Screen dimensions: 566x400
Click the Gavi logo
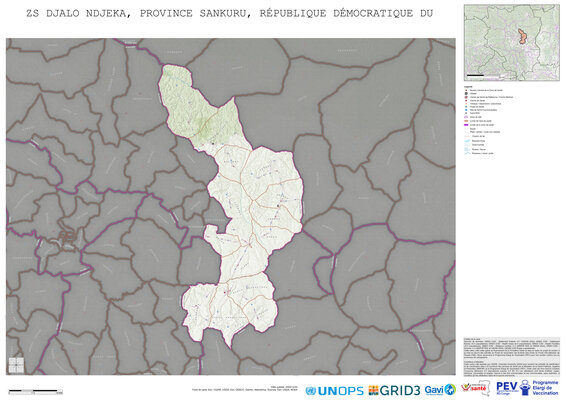(x=440, y=390)
